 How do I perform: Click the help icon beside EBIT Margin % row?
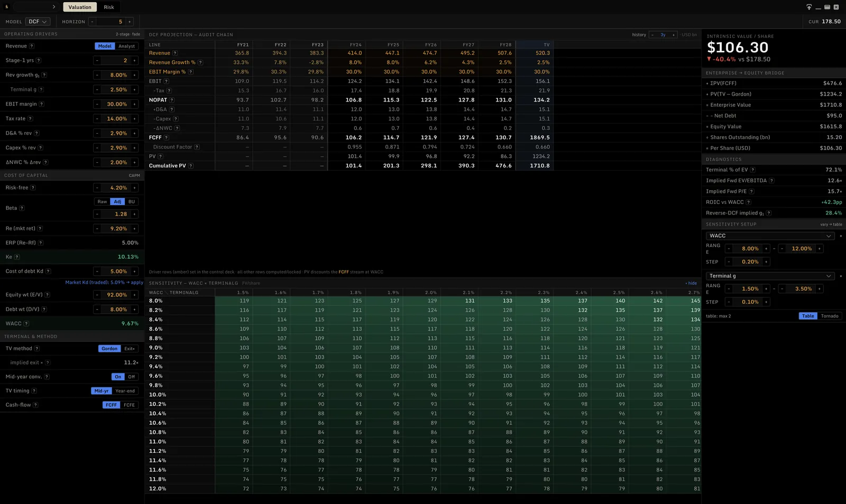click(190, 72)
